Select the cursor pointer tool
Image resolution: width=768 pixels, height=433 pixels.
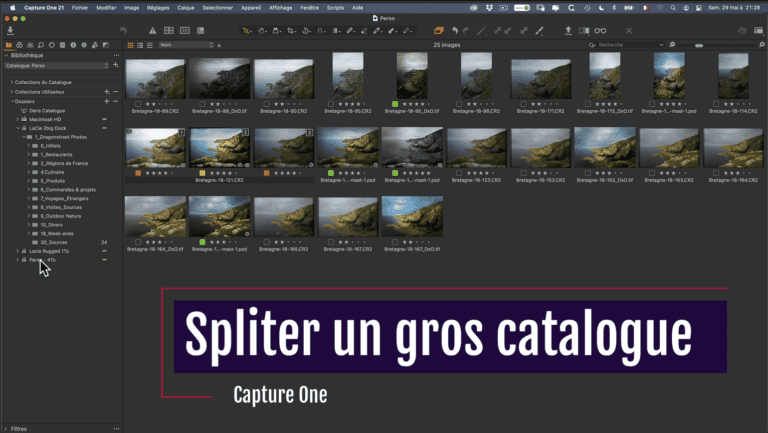pos(247,30)
